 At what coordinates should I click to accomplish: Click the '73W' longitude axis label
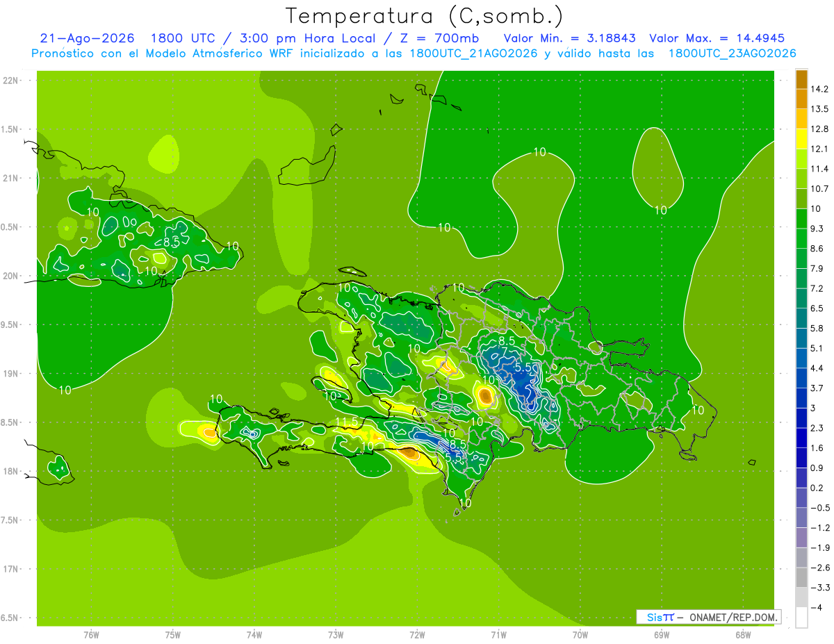coord(336,635)
